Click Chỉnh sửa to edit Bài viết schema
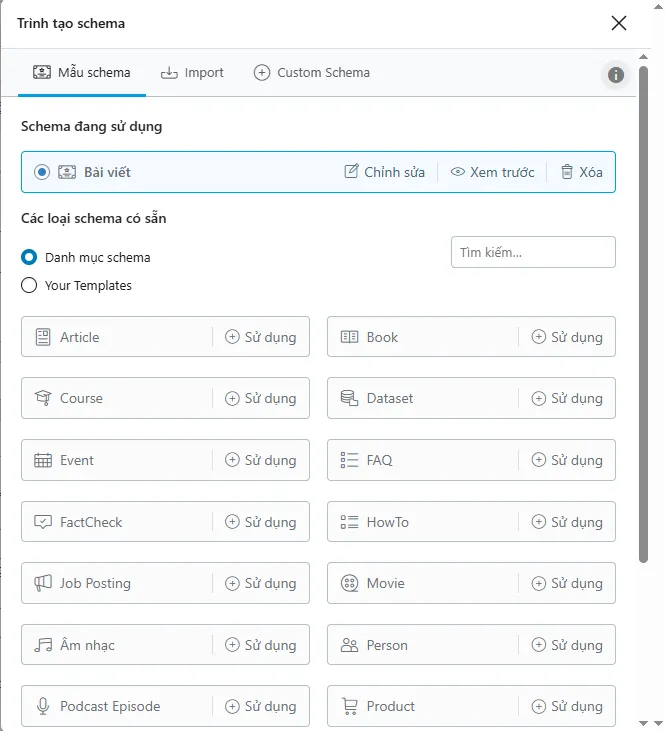Screen dimensions: 665x731 click(x=385, y=172)
